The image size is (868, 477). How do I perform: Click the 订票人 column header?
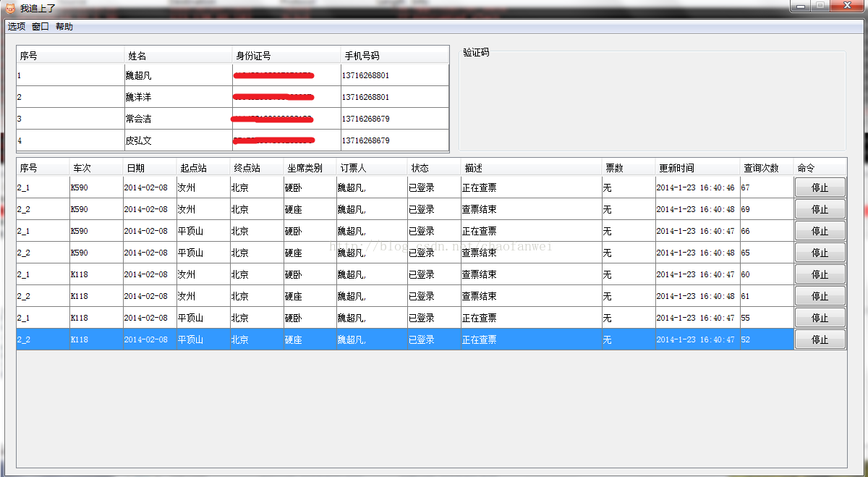point(373,168)
